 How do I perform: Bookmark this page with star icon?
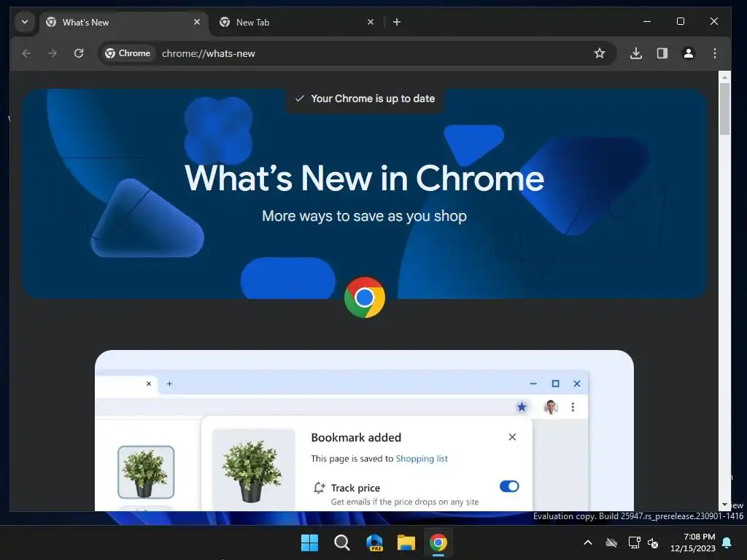(x=600, y=53)
